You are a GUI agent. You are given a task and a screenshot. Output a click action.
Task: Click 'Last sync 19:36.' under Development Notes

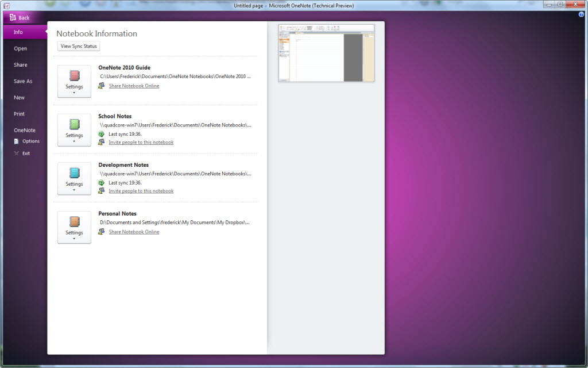[125, 182]
